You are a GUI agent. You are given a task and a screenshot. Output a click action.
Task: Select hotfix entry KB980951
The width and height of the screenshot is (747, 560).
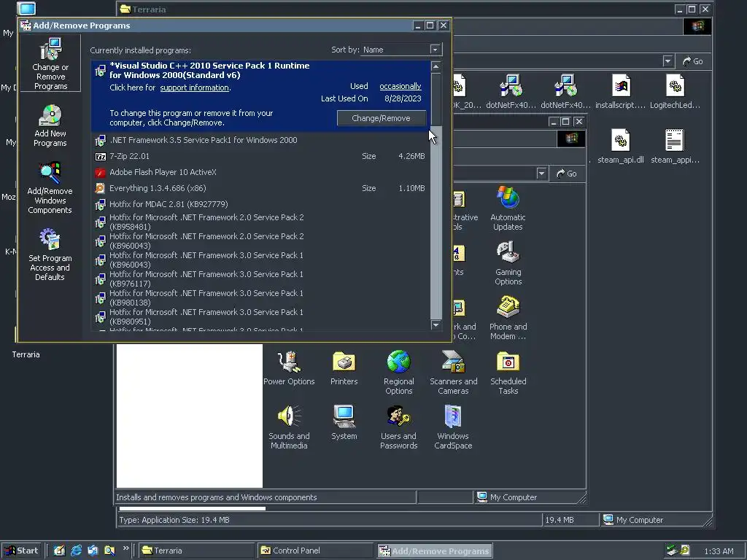[x=260, y=317]
